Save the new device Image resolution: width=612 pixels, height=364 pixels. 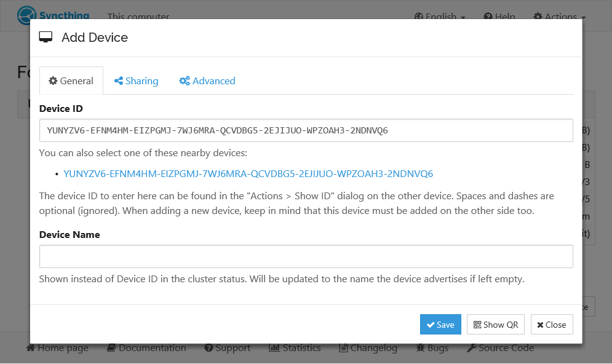(x=440, y=325)
